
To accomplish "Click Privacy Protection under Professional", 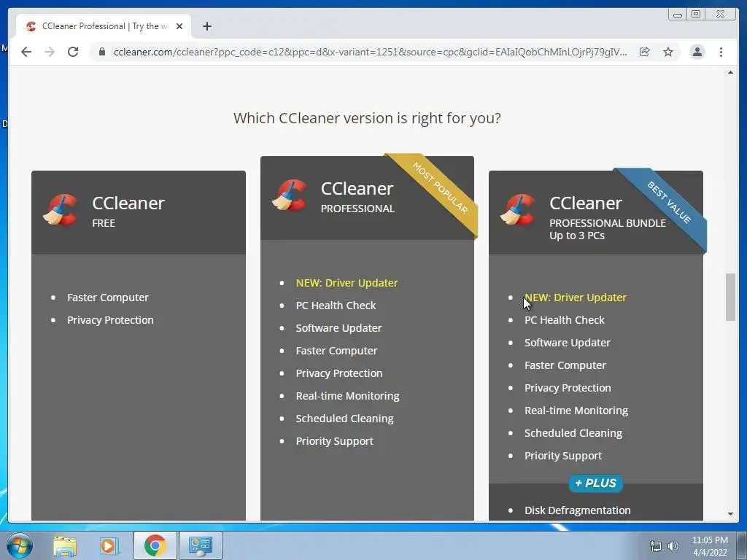I will [x=338, y=373].
